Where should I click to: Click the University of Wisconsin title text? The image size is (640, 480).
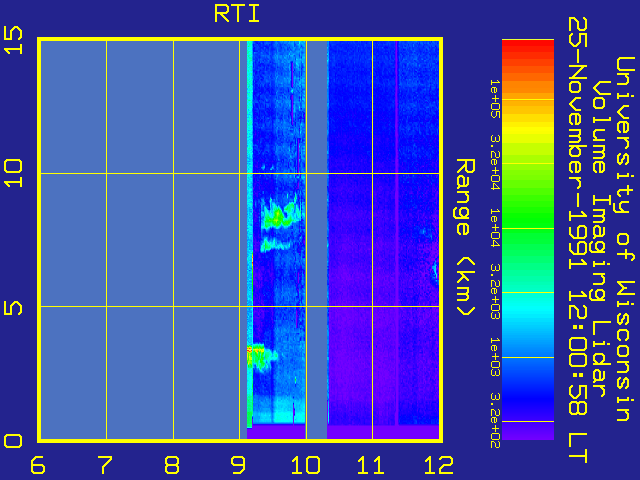[624, 239]
